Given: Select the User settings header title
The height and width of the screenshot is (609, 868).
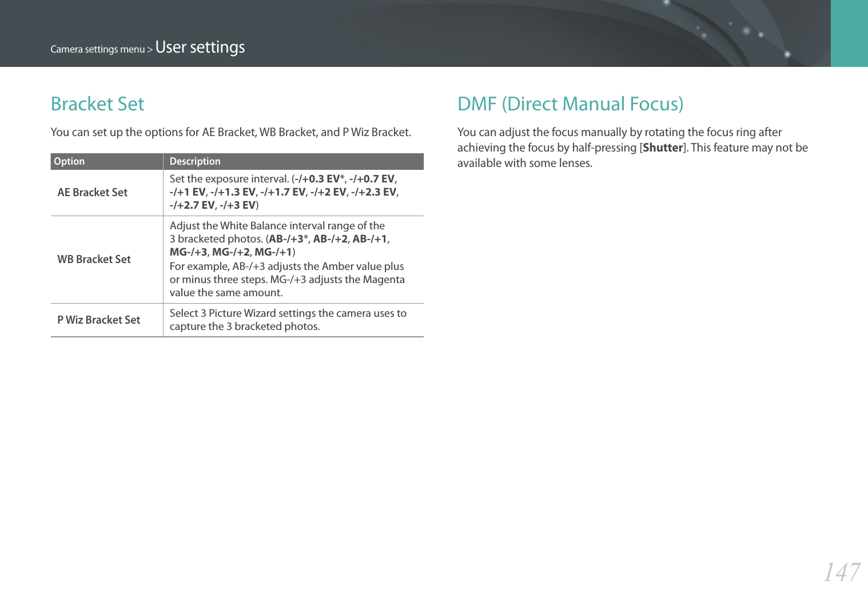Looking at the screenshot, I should click(x=200, y=47).
